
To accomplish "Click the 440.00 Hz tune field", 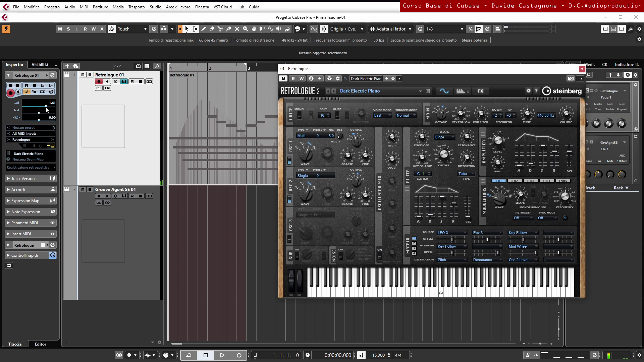I will click(546, 115).
